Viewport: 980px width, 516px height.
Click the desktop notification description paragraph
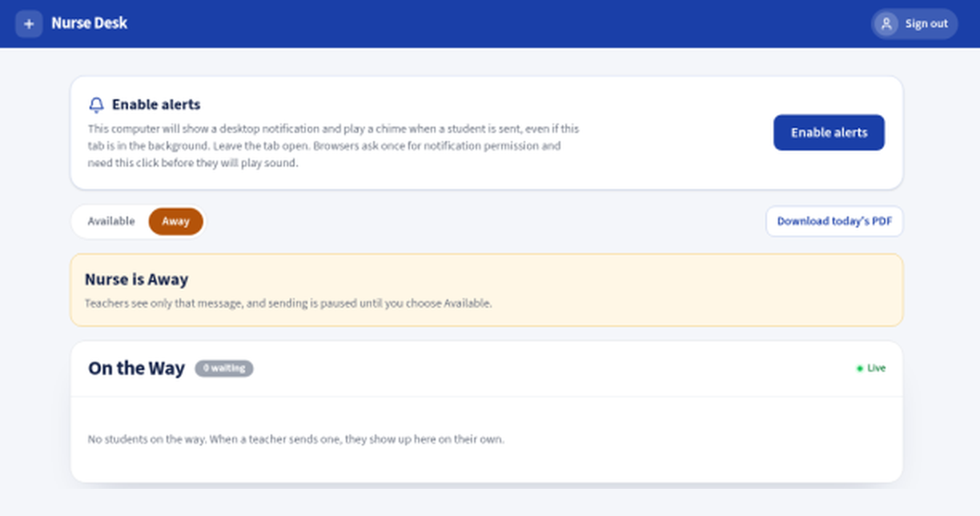coord(333,146)
